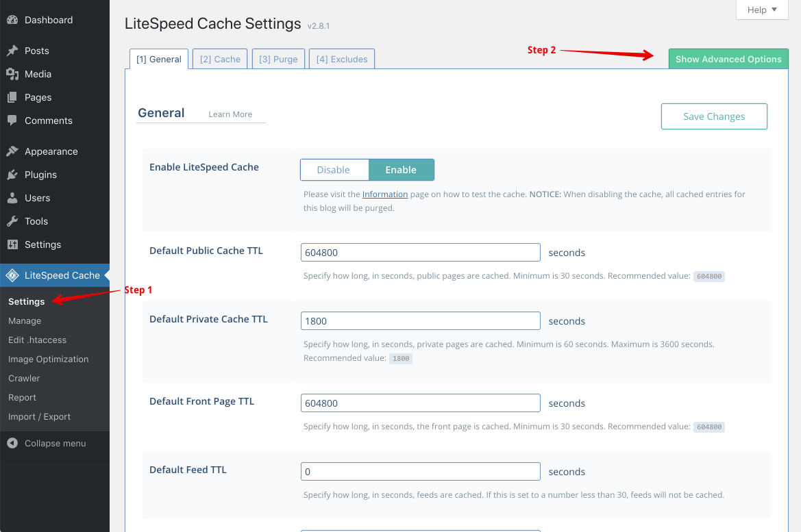
Task: Show Advanced Options
Action: [x=728, y=59]
